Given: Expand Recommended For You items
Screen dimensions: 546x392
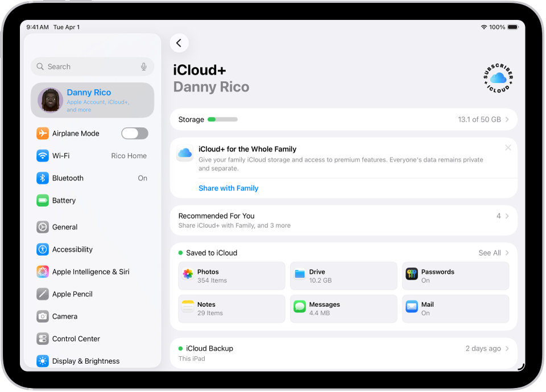Looking at the screenshot, I should click(x=343, y=220).
